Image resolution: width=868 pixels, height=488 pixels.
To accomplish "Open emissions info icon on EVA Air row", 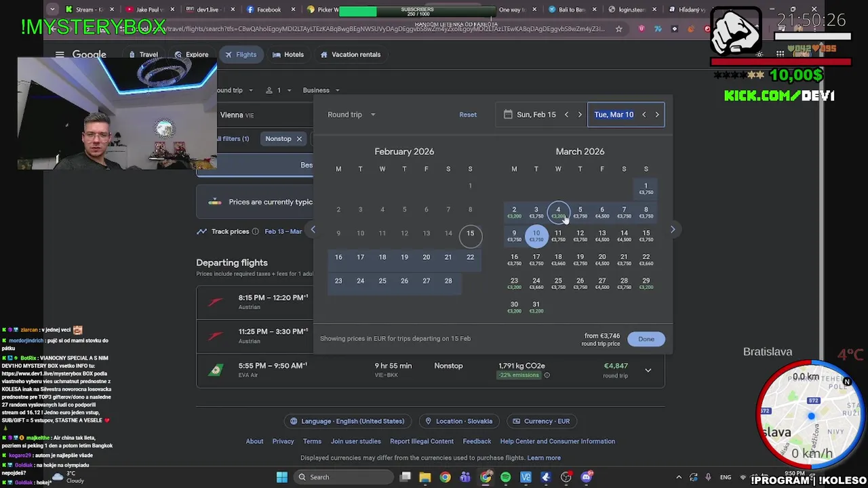I will [x=547, y=375].
